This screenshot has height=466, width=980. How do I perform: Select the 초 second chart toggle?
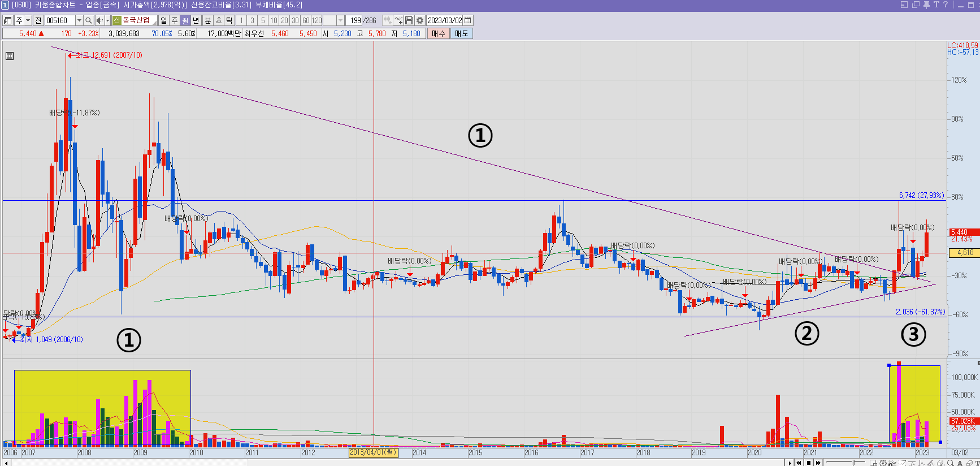(218, 20)
